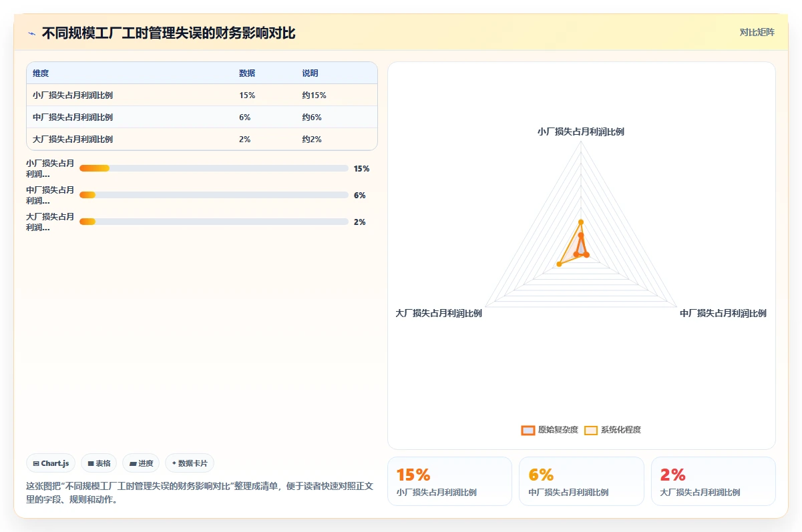Image resolution: width=802 pixels, height=532 pixels.
Task: Toggle 原始复杂度 legend series
Action: pyautogui.click(x=550, y=430)
